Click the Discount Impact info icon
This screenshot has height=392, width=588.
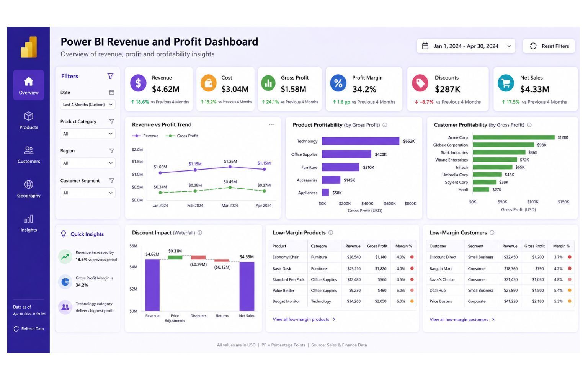pos(200,233)
